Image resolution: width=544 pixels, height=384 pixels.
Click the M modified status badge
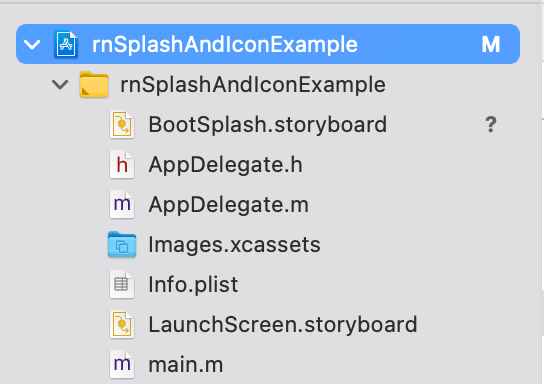[x=491, y=44]
